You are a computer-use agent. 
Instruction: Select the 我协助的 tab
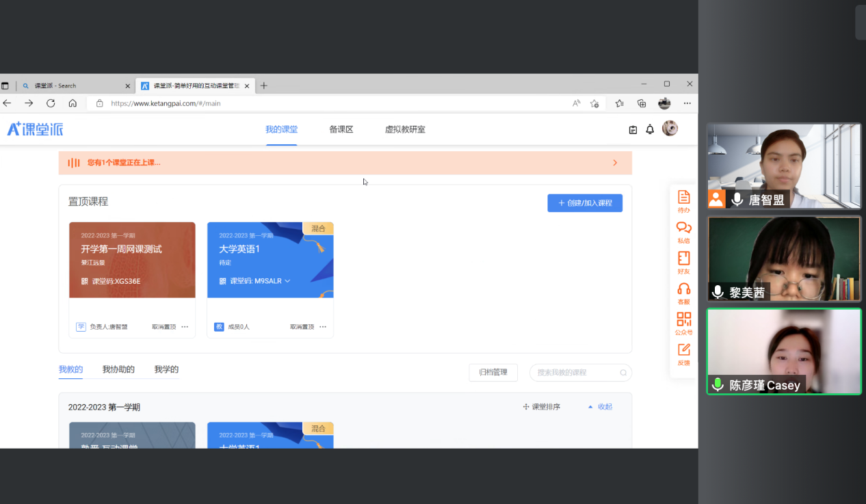(x=118, y=370)
